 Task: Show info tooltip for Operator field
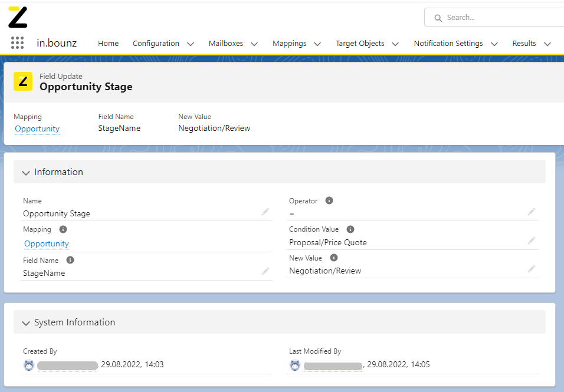pyautogui.click(x=329, y=200)
